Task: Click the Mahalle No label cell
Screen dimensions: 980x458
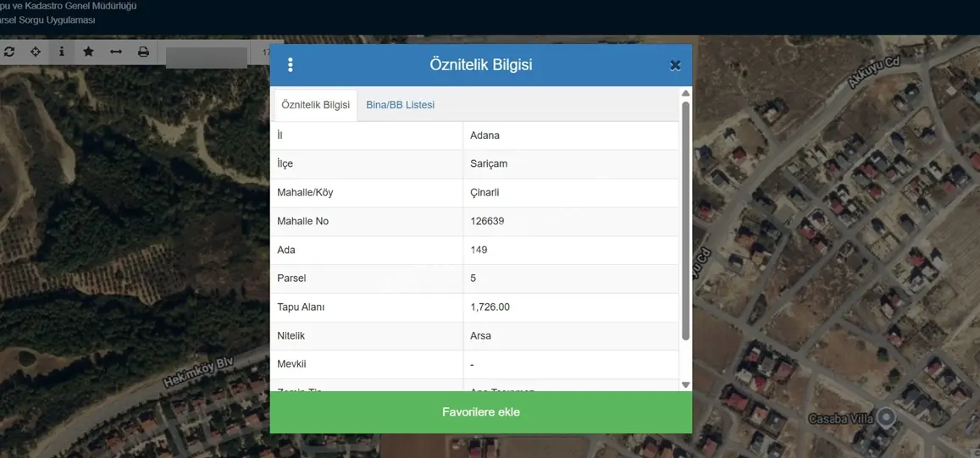Action: [x=366, y=222]
